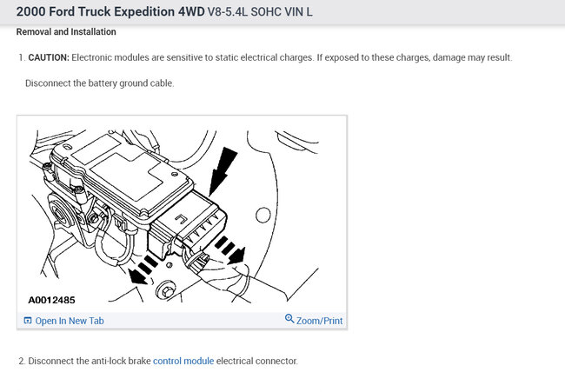Click the dashed arrow beside the wiring connector
The height and width of the screenshot is (392, 565).
coord(230,249)
